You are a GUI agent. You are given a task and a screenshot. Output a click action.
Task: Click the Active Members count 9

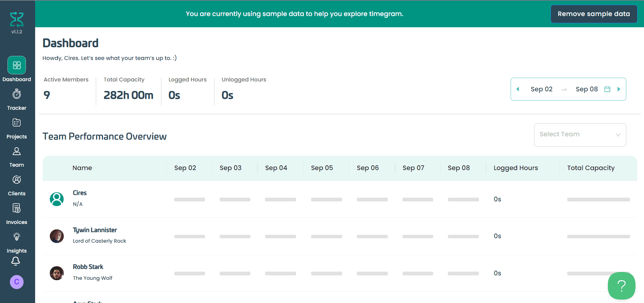pyautogui.click(x=47, y=95)
